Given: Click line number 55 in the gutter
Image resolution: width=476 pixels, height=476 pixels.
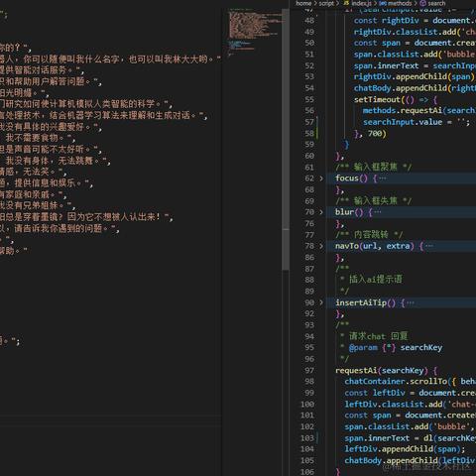Looking at the screenshot, I should [x=309, y=99].
